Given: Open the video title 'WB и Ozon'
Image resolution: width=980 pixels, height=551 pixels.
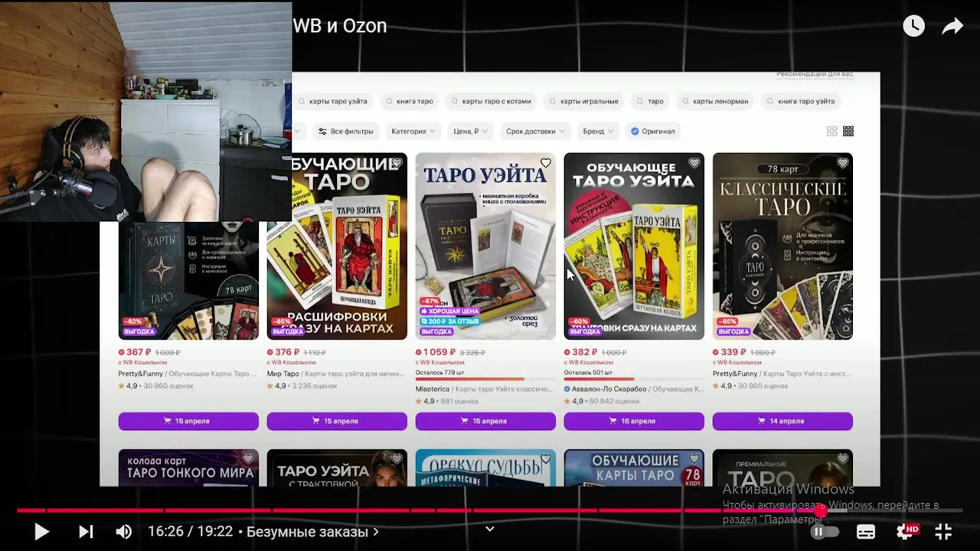Looking at the screenshot, I should 339,26.
